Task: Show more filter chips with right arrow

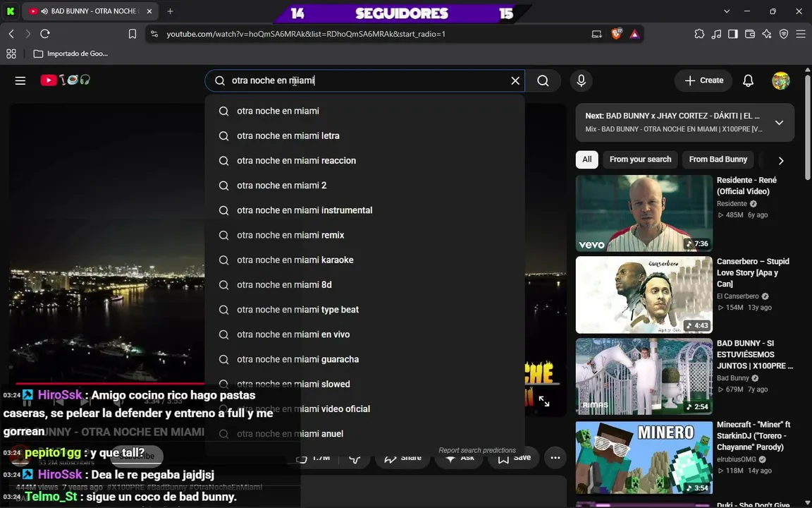Action: [x=781, y=161]
